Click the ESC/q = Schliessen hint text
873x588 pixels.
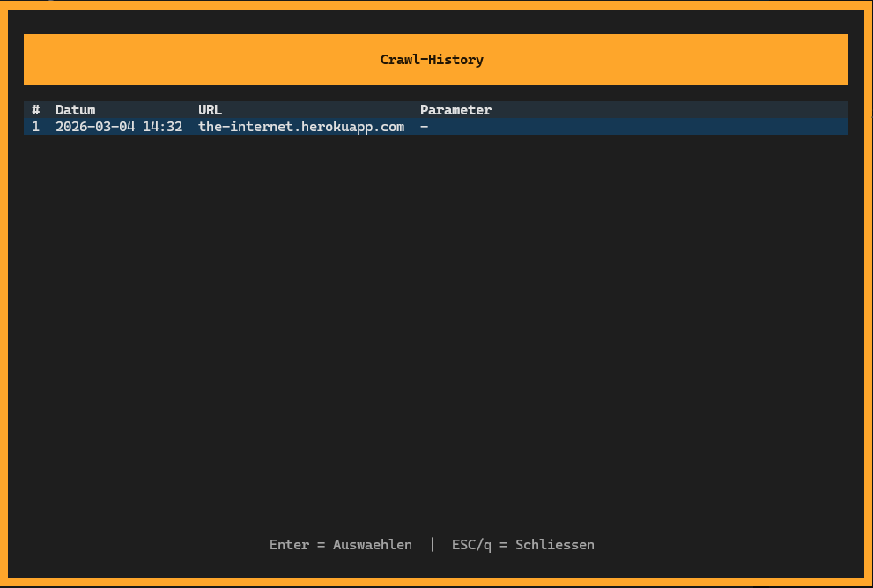pyautogui.click(x=522, y=544)
